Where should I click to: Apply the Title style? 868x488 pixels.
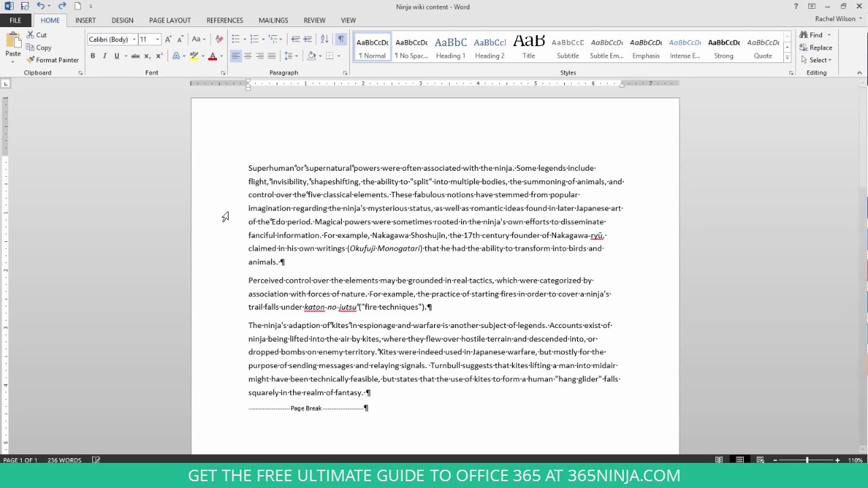529,47
